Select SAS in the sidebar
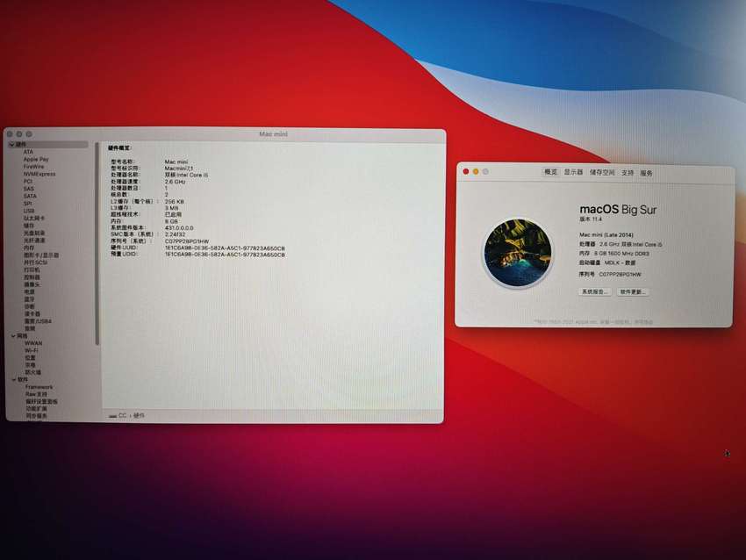 [x=29, y=189]
